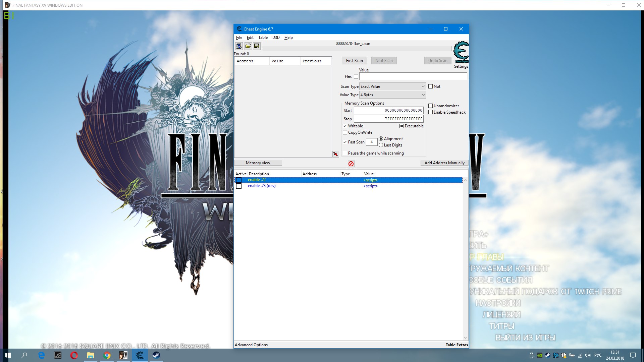
Task: Open the File menu
Action: point(239,38)
